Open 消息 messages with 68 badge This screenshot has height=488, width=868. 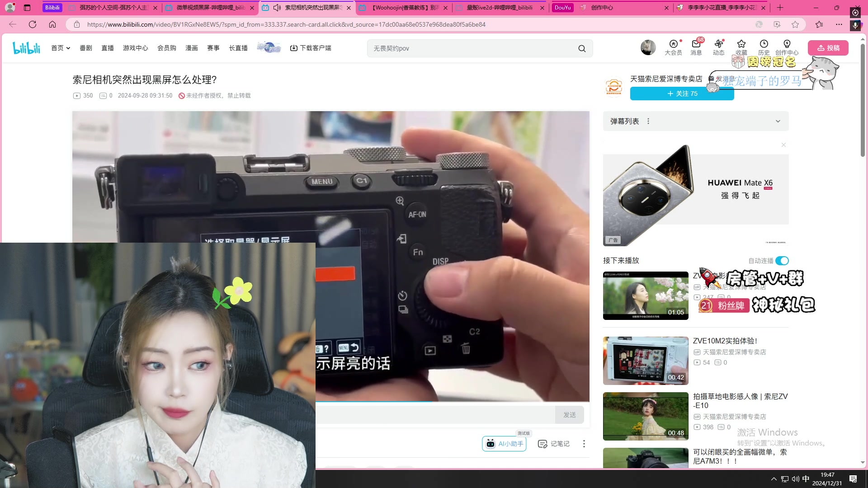pyautogui.click(x=696, y=47)
